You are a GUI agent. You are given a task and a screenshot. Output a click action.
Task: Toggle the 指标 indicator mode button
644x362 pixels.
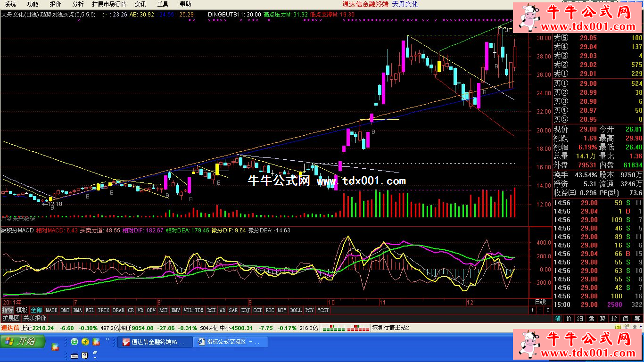point(8,310)
